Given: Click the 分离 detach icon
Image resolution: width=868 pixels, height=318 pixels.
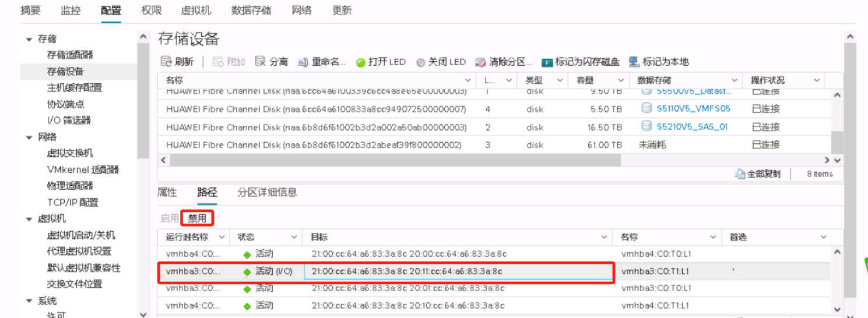Looking at the screenshot, I should 260,62.
